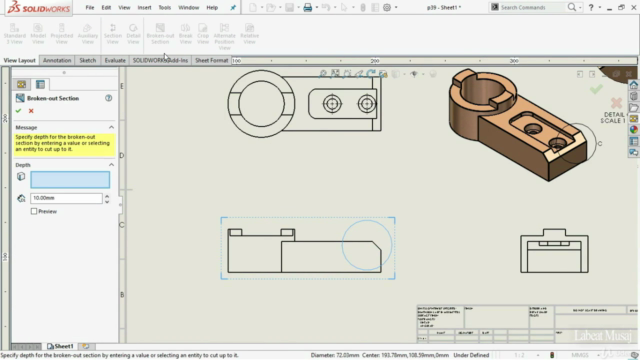The height and width of the screenshot is (360, 640).
Task: Click the SOLIDWORKS logo
Action: 39,7
